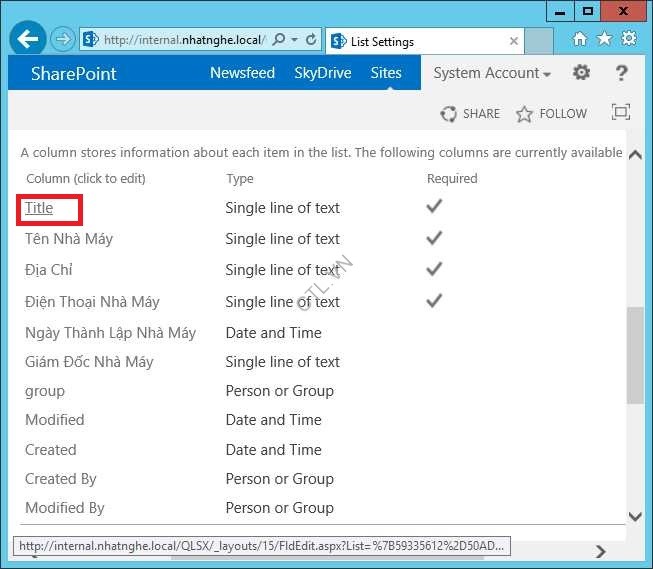Edit the Tên Nhà Máy column
653x569 pixels.
click(x=69, y=239)
